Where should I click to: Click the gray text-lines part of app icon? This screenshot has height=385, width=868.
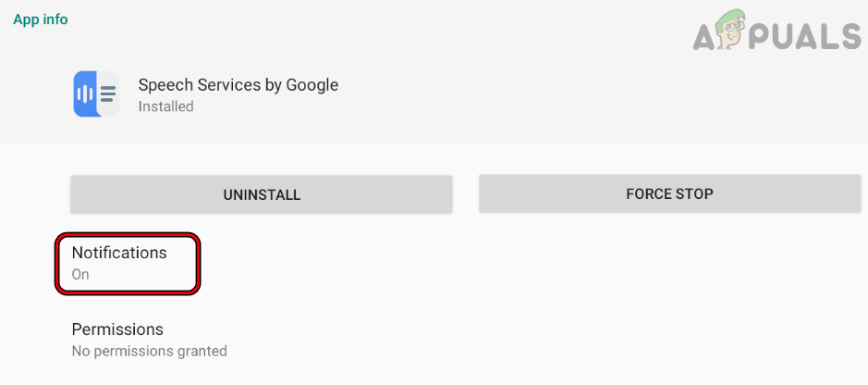tap(109, 93)
